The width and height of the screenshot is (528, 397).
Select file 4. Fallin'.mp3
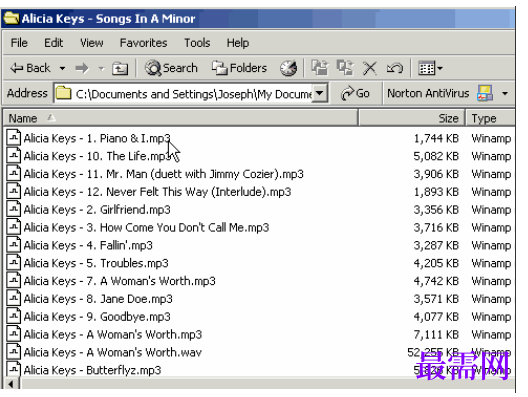[x=88, y=245]
